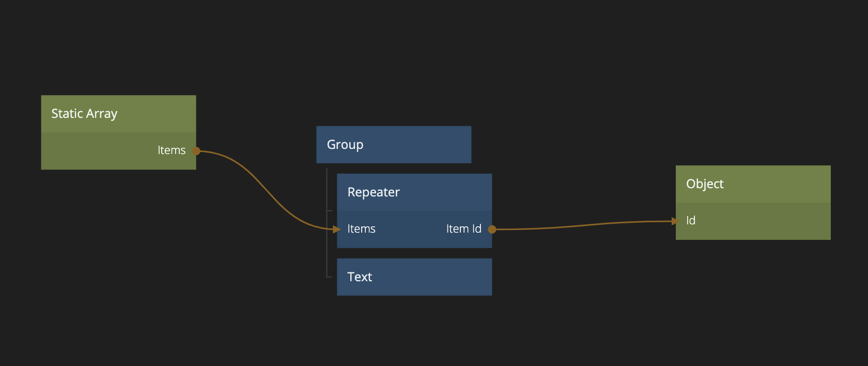Select the Object node title

pyautogui.click(x=705, y=184)
